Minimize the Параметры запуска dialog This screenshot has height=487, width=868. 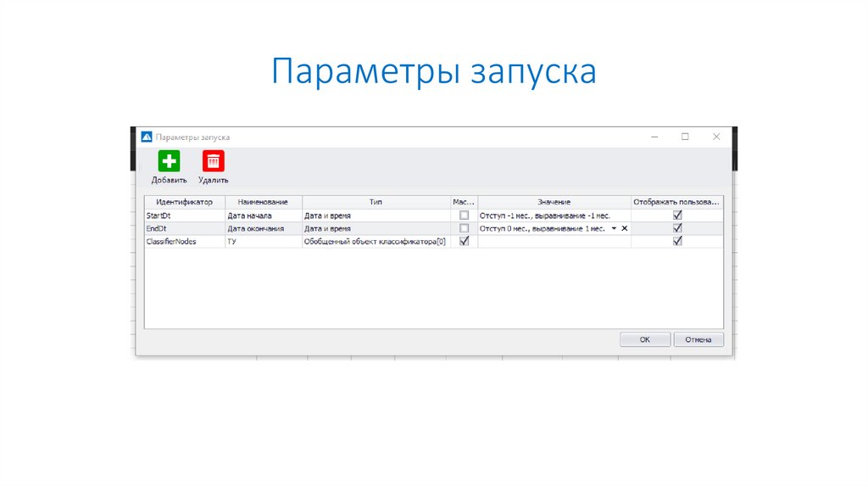[654, 137]
